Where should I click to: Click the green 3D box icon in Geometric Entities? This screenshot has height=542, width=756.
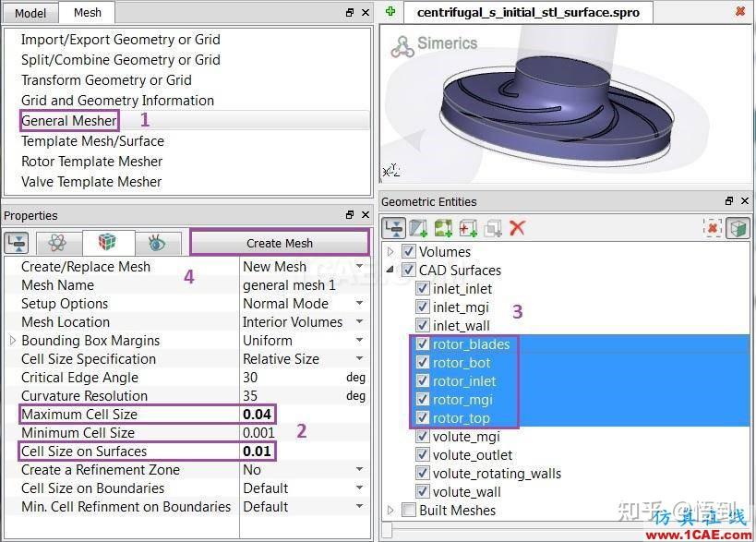point(738,228)
